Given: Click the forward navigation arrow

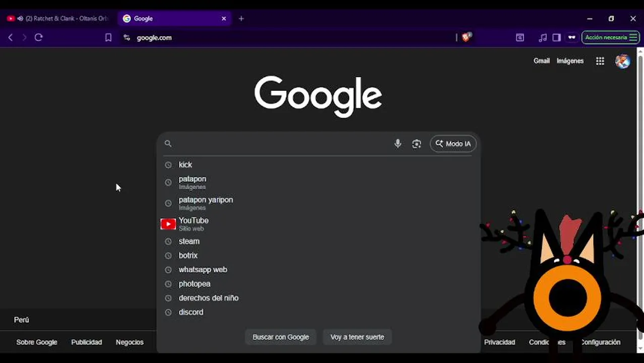Looking at the screenshot, I should [24, 37].
